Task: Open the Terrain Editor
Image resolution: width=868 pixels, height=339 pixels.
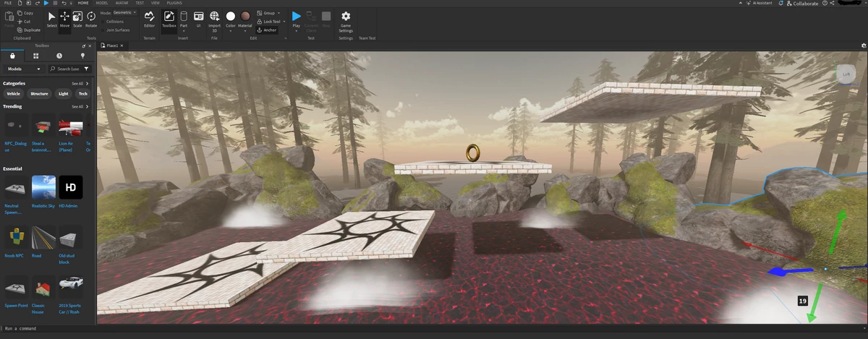Action: [x=149, y=18]
